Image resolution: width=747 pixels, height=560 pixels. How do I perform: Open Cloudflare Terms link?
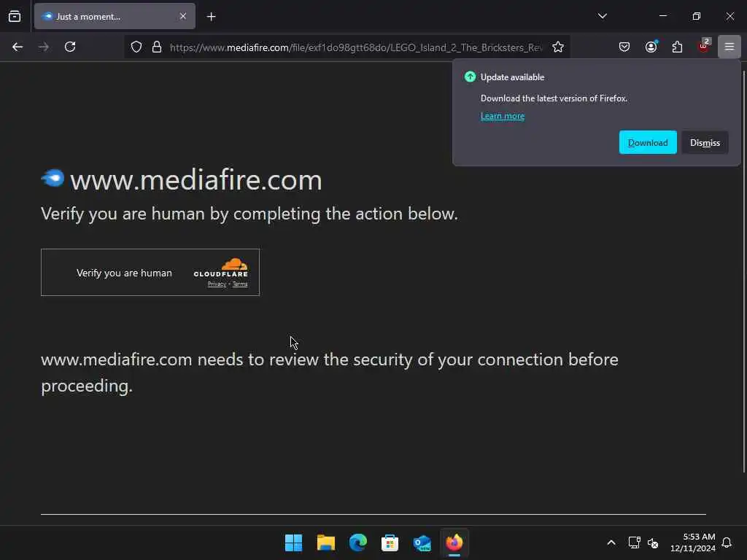(240, 284)
